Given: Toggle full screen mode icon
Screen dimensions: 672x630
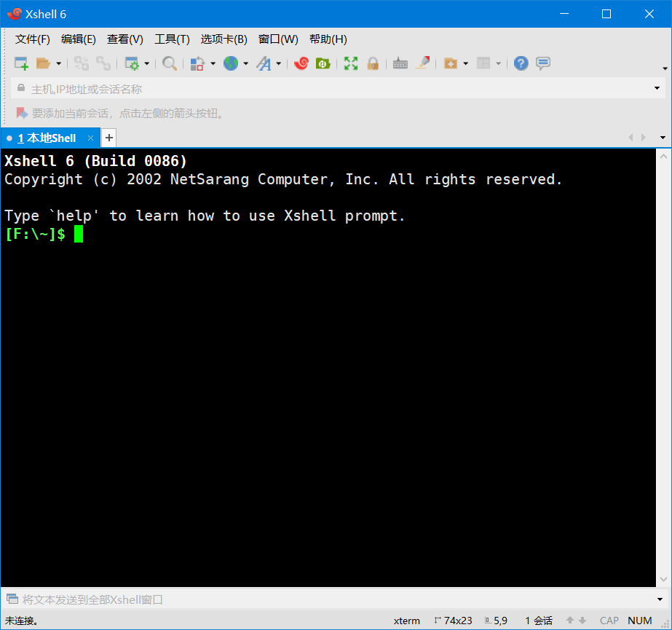Looking at the screenshot, I should pyautogui.click(x=351, y=63).
